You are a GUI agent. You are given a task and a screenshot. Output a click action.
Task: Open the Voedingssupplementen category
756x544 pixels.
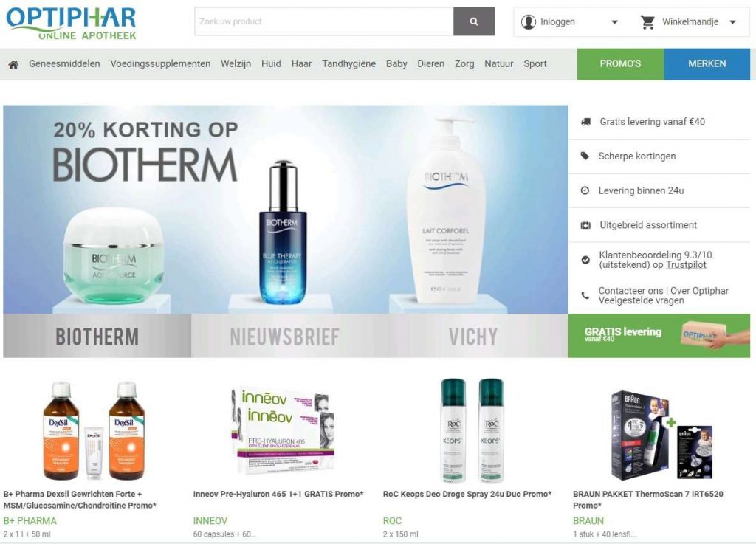(160, 63)
